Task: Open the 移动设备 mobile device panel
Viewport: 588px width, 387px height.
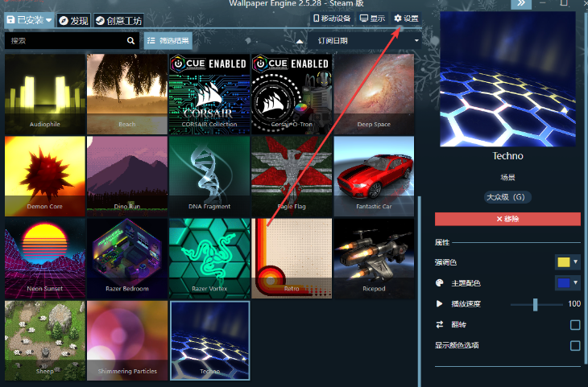Action: 332,19
